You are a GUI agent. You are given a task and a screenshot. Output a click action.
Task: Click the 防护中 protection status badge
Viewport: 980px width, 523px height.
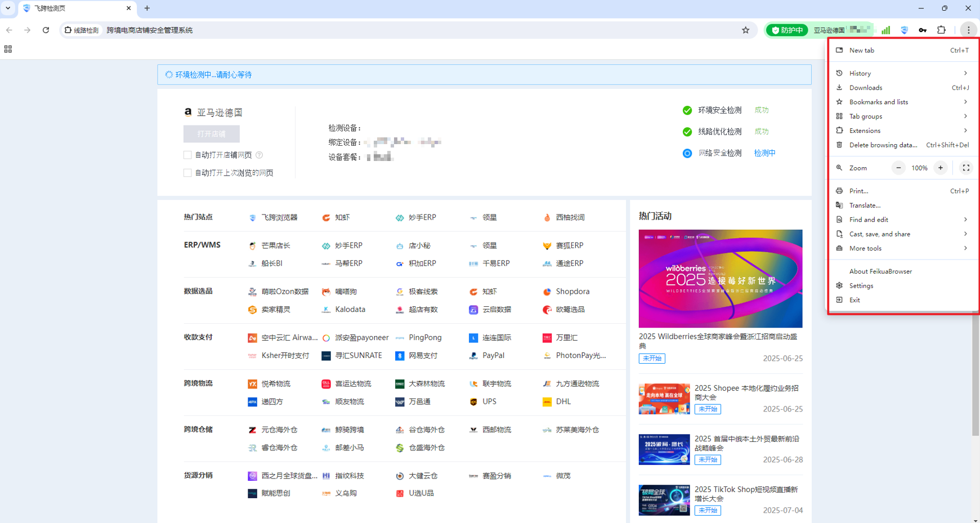pos(787,30)
